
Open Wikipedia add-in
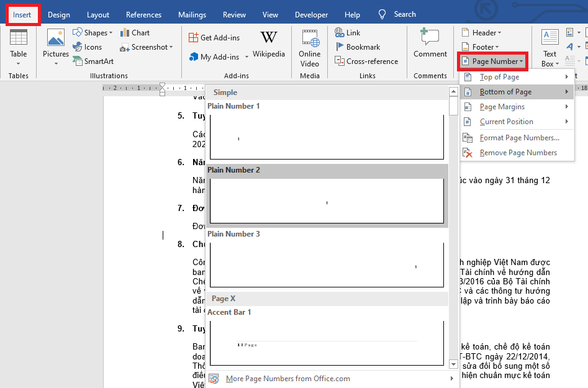[x=268, y=43]
